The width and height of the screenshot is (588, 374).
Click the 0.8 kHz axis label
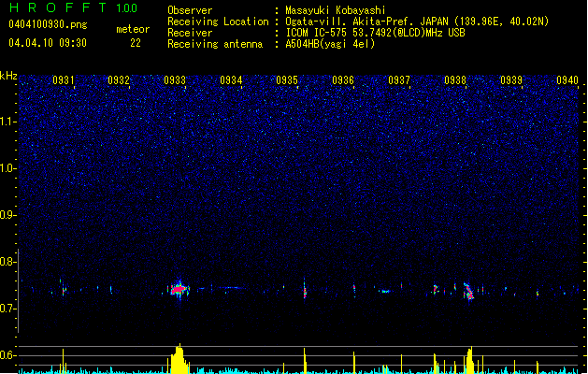[7, 262]
